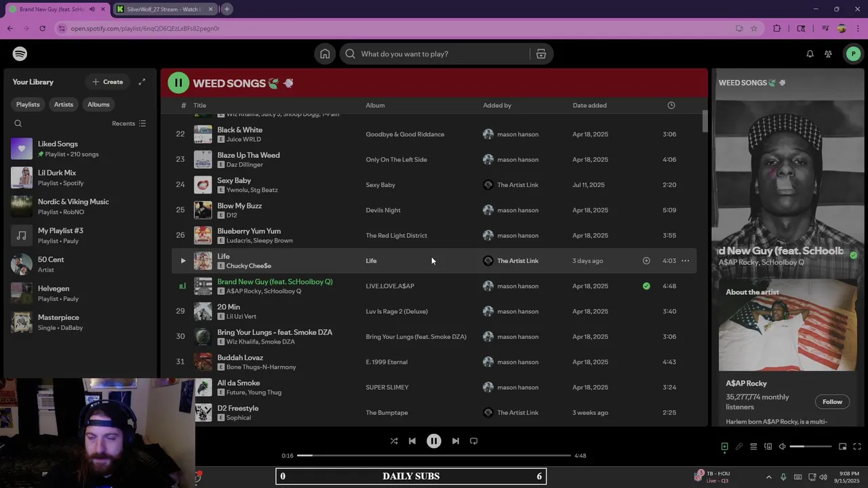Show lyrics with the microphone icon
The image size is (868, 488).
(x=739, y=447)
